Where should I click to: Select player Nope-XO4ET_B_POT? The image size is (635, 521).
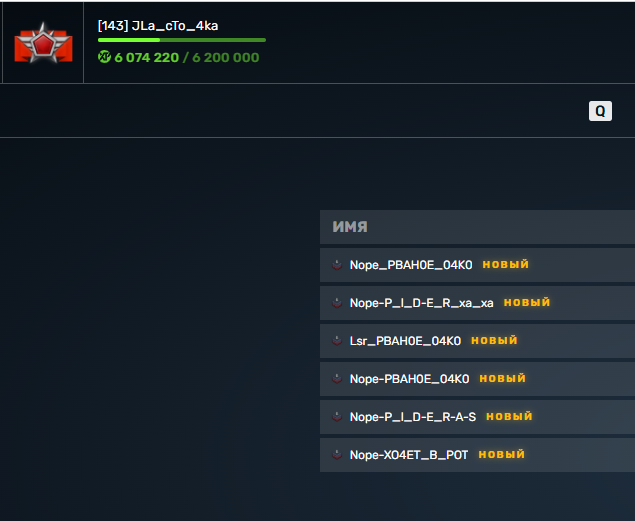409,455
